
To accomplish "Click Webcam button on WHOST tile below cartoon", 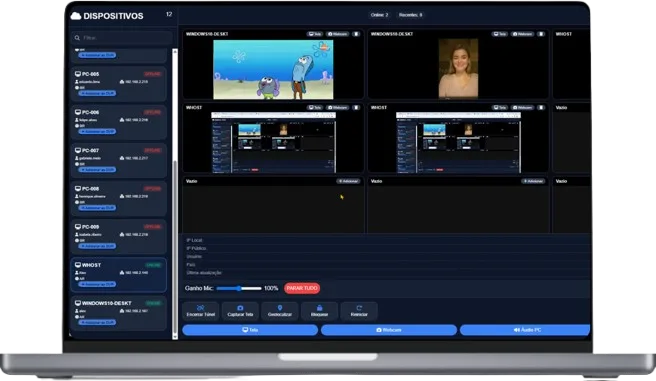I will 337,107.
